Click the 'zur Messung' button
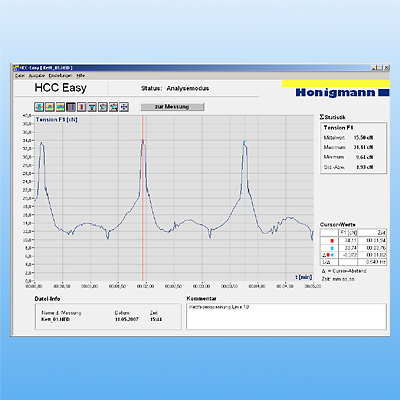 (172, 107)
